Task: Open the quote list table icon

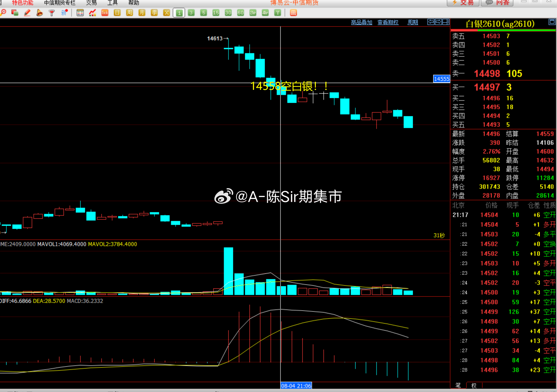Action: [x=80, y=13]
